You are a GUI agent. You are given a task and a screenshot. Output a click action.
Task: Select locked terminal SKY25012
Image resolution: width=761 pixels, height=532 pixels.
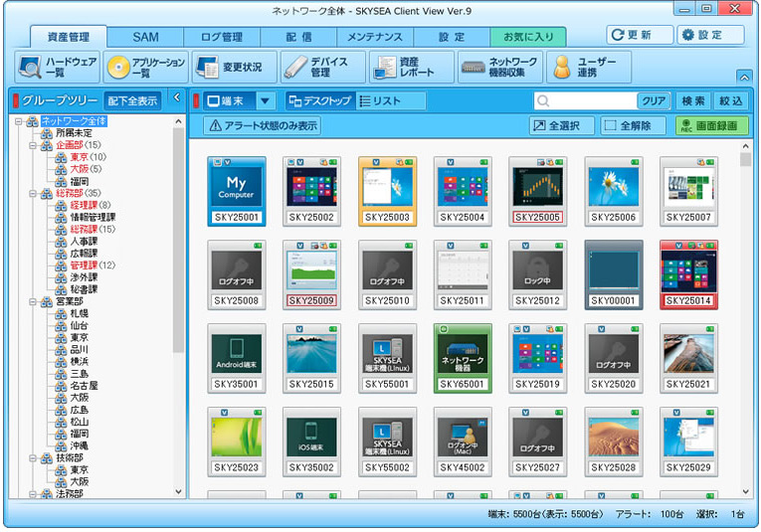click(538, 274)
